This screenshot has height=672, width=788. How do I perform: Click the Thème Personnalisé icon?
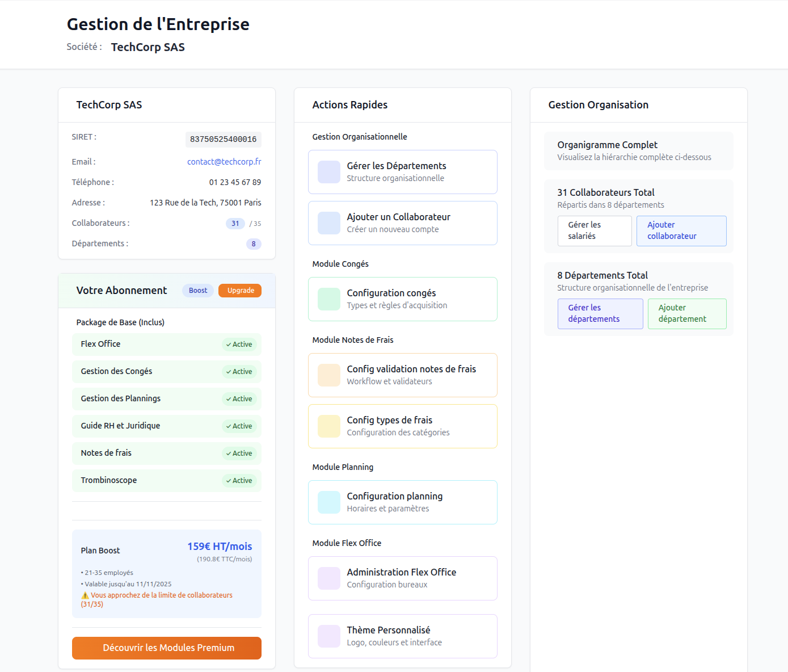(328, 636)
